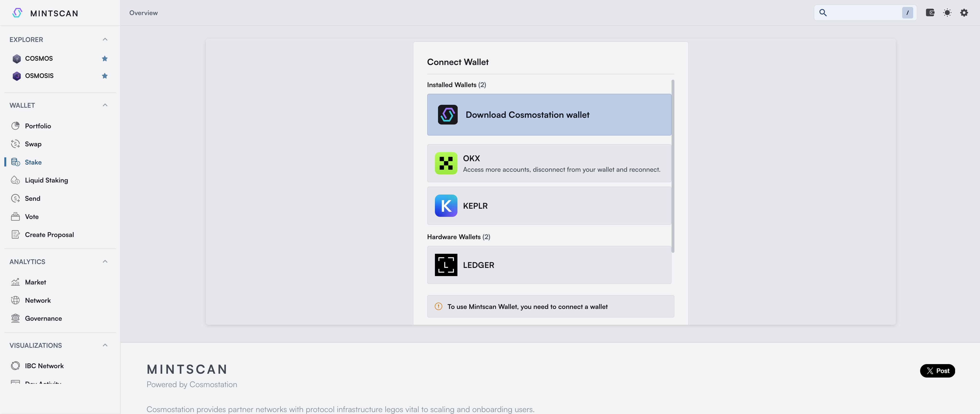
Task: Click the search input field
Action: [864, 12]
